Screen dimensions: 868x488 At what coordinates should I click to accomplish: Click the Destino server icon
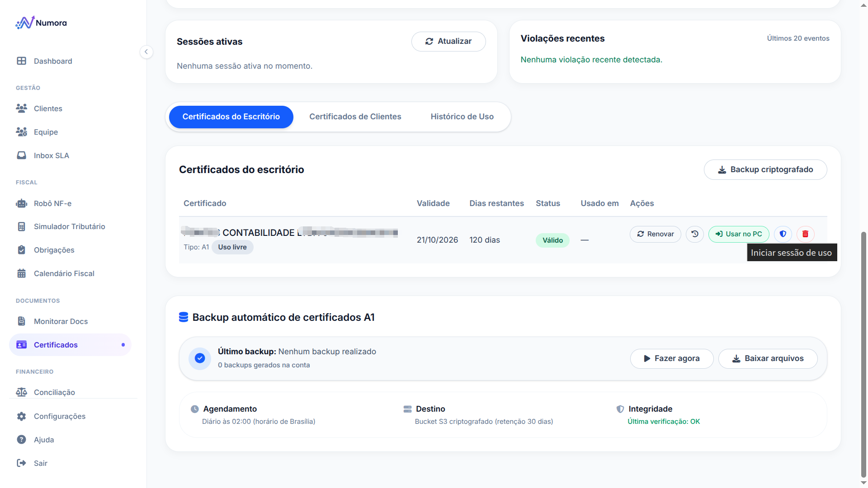pyautogui.click(x=407, y=409)
